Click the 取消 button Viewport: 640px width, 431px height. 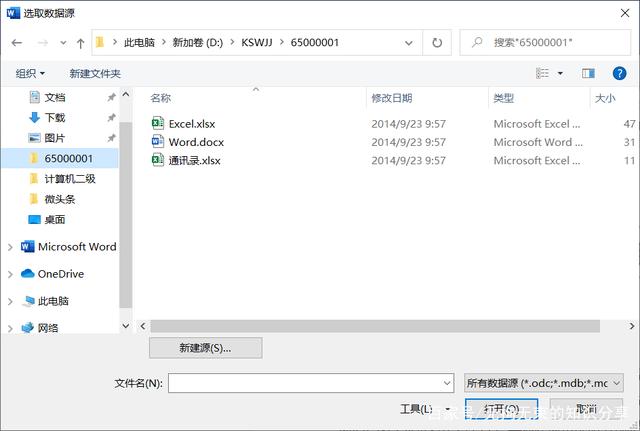[586, 409]
